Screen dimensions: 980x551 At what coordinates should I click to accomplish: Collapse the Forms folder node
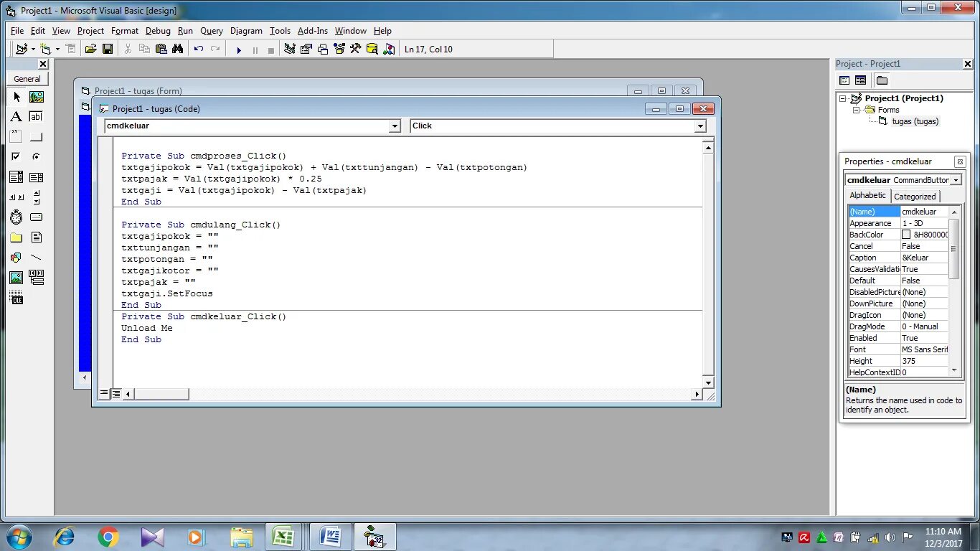click(x=856, y=110)
